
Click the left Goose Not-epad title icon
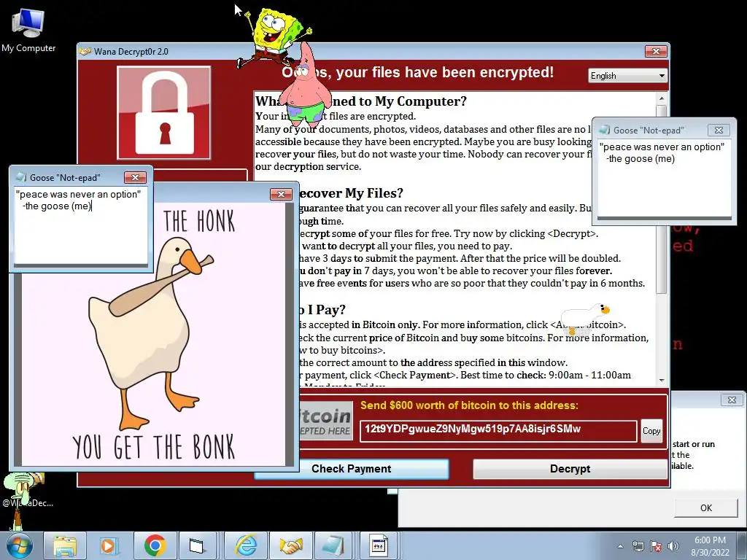tap(21, 177)
